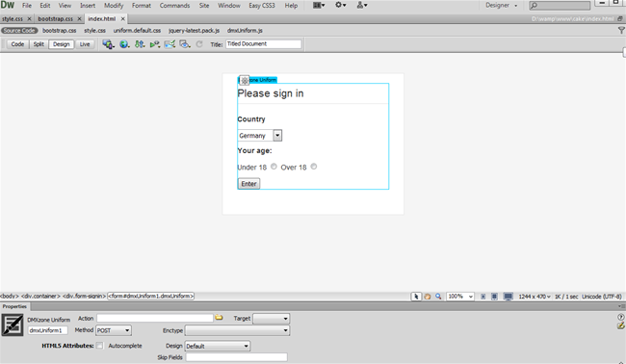Screen dimensions: 626x364
Task: Switch to Code view
Action: [17, 44]
